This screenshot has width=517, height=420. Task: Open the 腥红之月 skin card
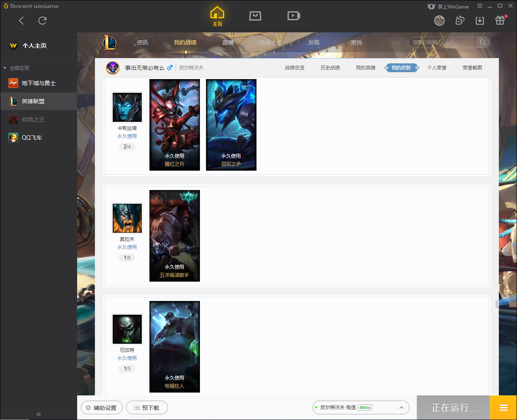(x=174, y=125)
